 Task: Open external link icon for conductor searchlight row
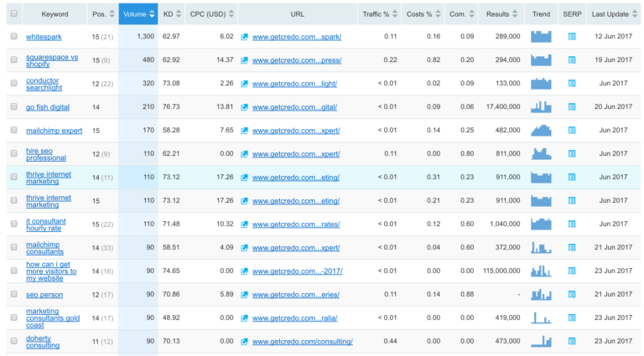[x=244, y=84]
